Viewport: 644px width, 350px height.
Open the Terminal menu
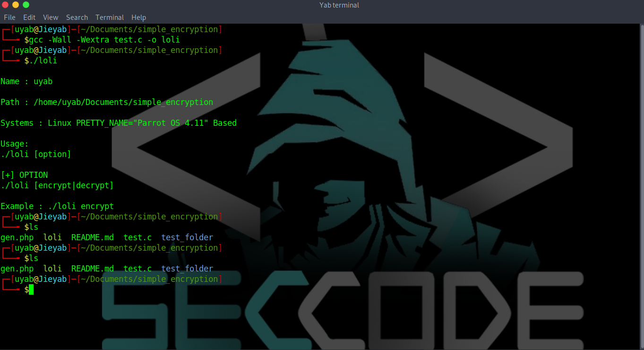pos(110,17)
